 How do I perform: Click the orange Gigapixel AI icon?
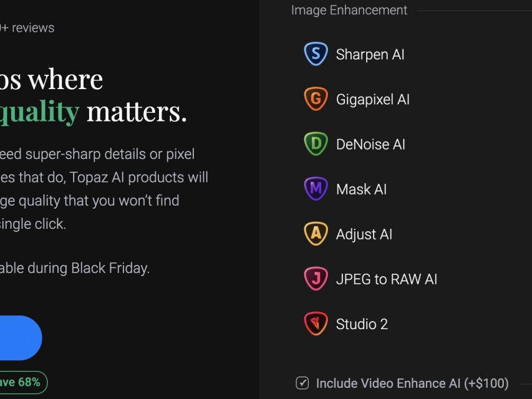(316, 99)
